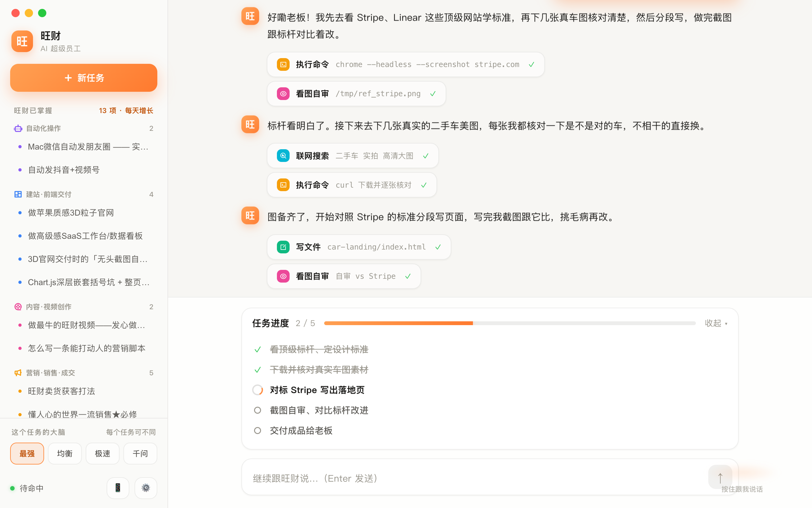
Task: Click the 内容·视频创作 film reel icon
Action: pos(18,306)
